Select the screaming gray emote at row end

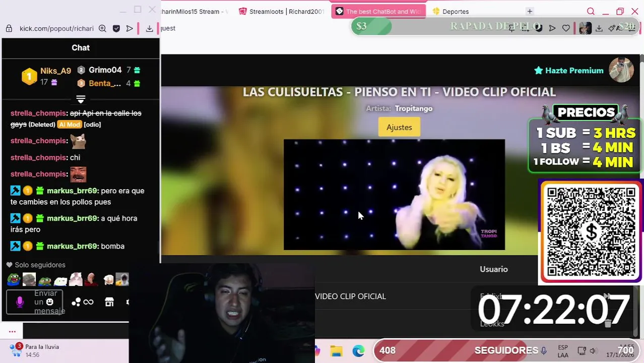click(x=122, y=279)
